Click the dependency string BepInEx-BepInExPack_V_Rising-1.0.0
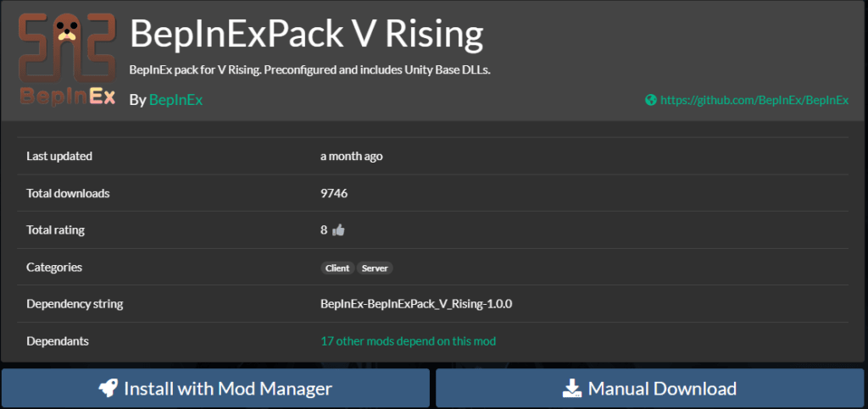 pos(416,304)
